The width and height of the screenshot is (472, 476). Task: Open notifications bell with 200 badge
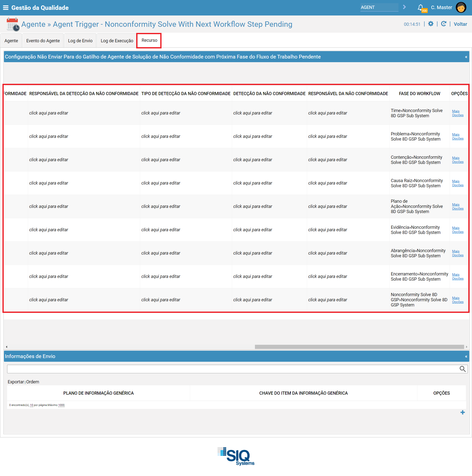pyautogui.click(x=422, y=8)
